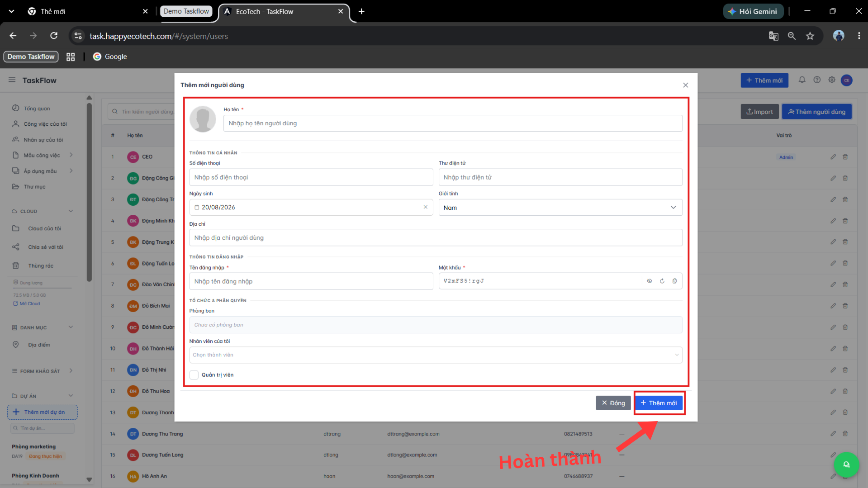Open the CE user profile avatar
This screenshot has height=488, width=868.
coord(846,81)
